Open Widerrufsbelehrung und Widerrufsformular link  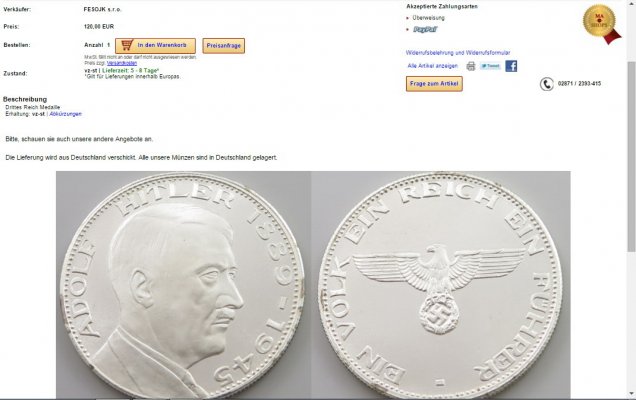tap(458, 53)
